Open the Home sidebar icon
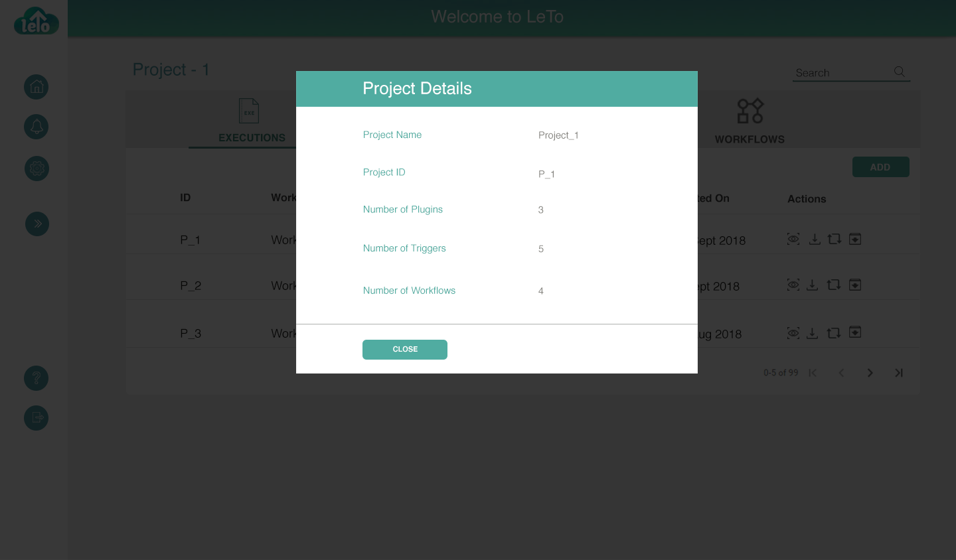 click(37, 87)
